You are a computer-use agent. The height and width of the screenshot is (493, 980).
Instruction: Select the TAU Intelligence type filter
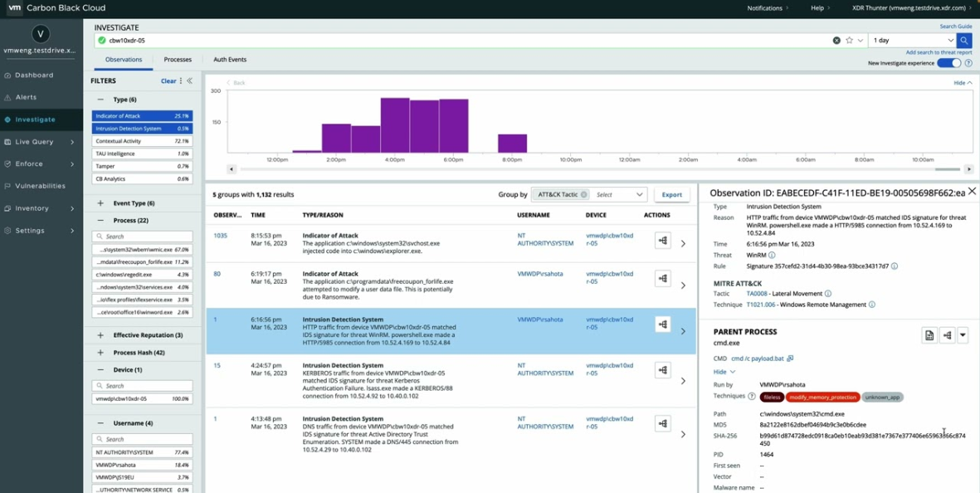pyautogui.click(x=144, y=154)
